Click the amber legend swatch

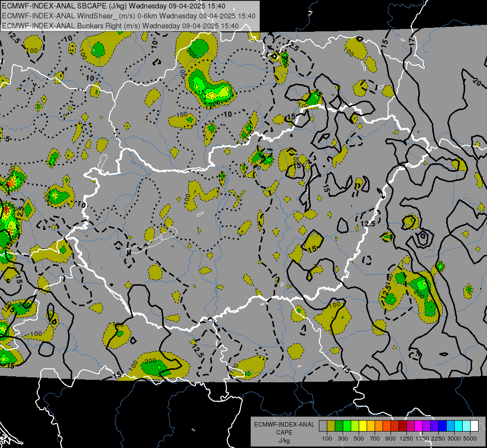pos(371,426)
